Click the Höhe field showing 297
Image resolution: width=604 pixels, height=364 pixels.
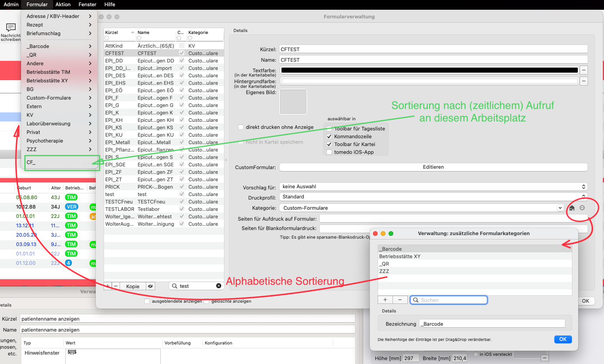411,358
